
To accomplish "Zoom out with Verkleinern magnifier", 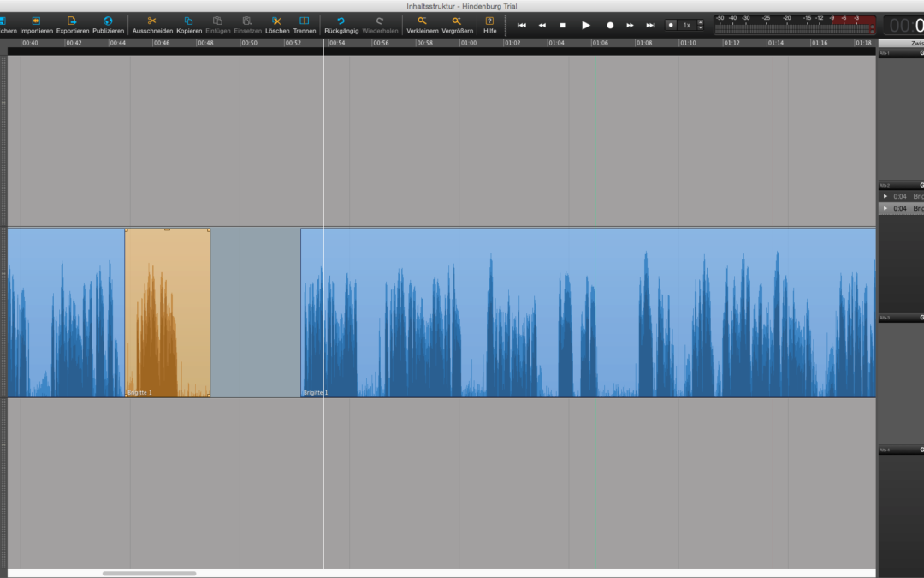I will pos(422,21).
